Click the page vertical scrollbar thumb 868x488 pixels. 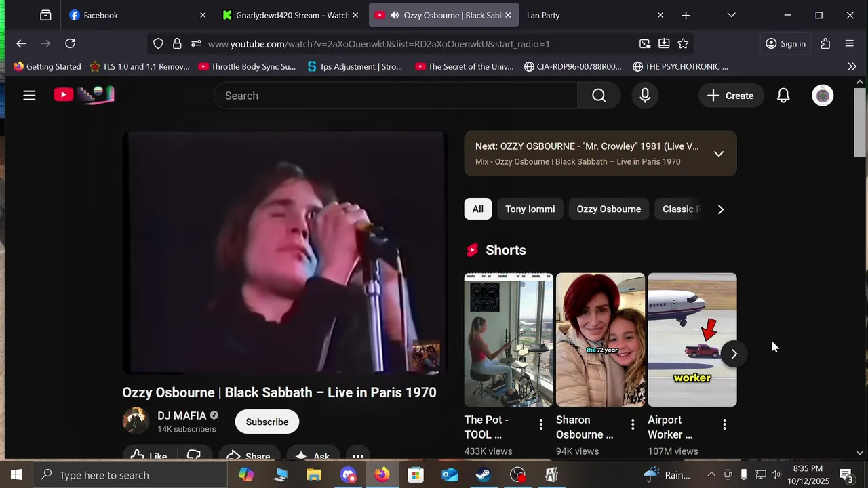click(x=859, y=122)
